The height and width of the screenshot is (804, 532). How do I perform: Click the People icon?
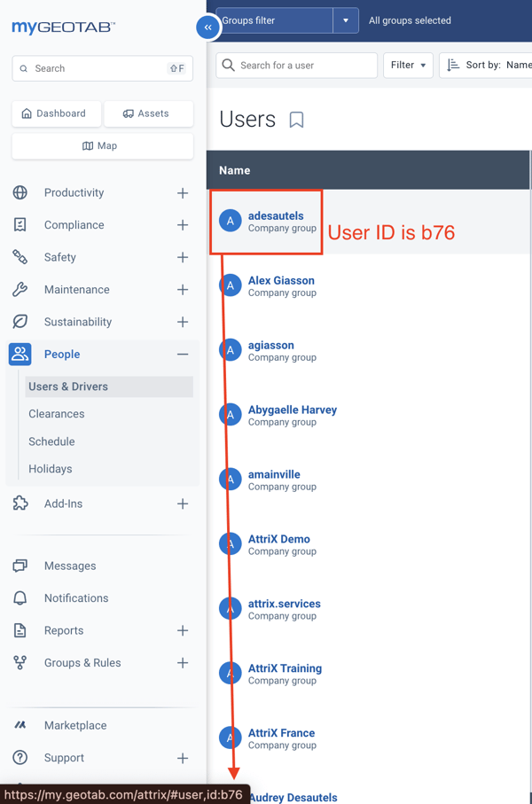pyautogui.click(x=20, y=354)
